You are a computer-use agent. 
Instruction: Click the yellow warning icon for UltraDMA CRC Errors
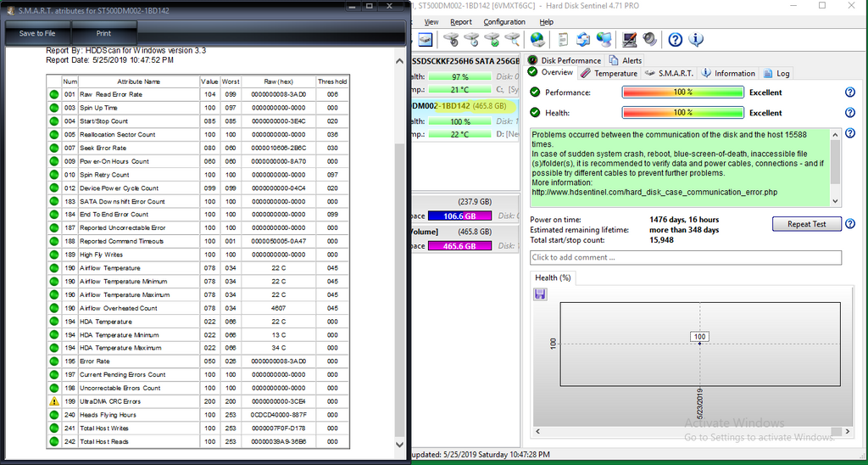click(x=54, y=401)
